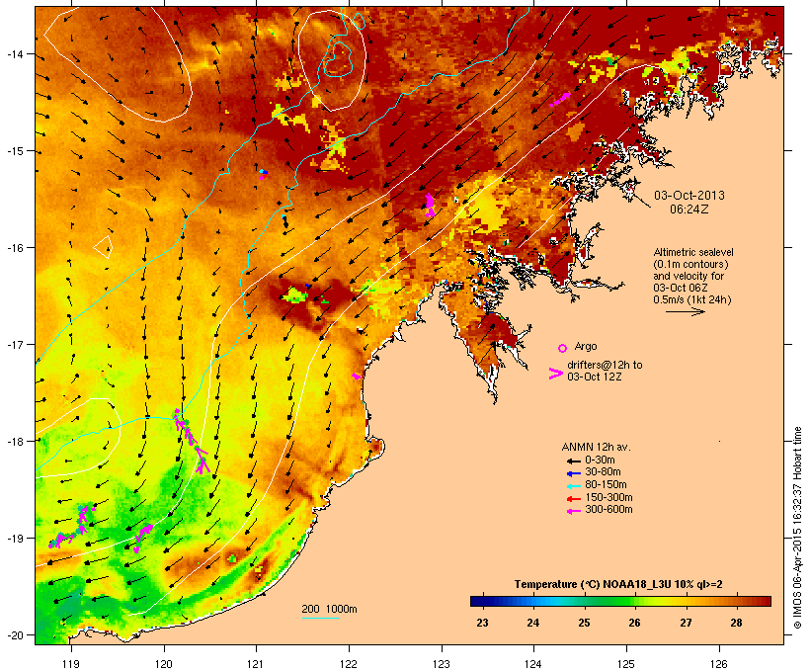Screen dimensions: 810x672
Task: Click the latitude axis label -17
Action: pyautogui.click(x=14, y=344)
